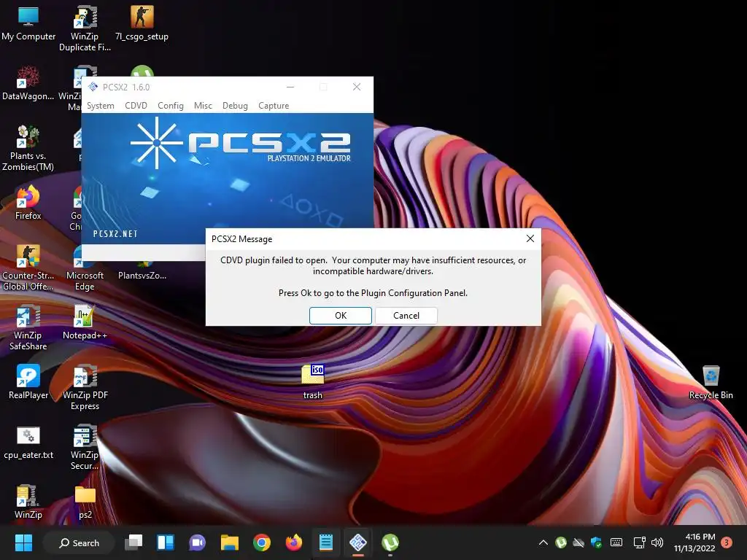This screenshot has height=560, width=747.
Task: Select the WinZip desktop shortcut
Action: [x=28, y=502]
